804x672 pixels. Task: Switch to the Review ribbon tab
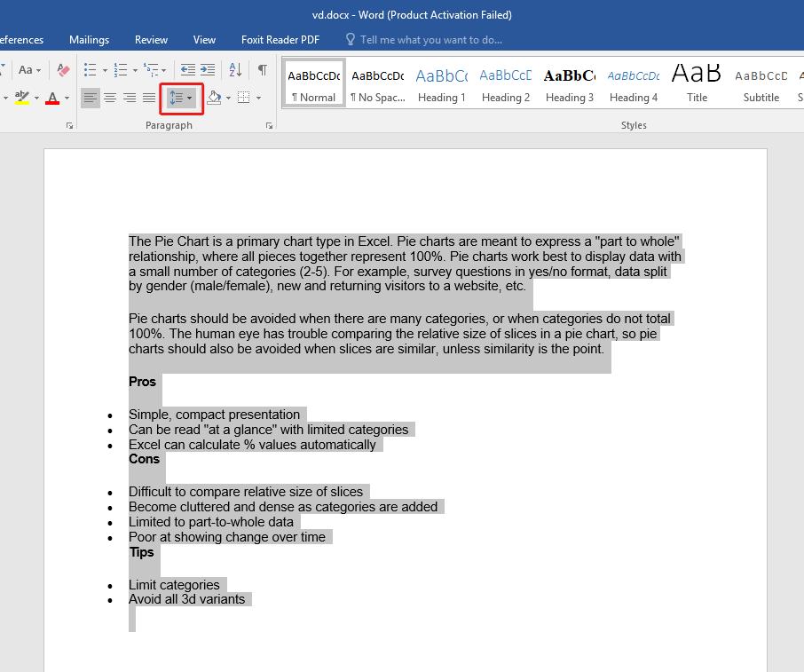point(151,40)
